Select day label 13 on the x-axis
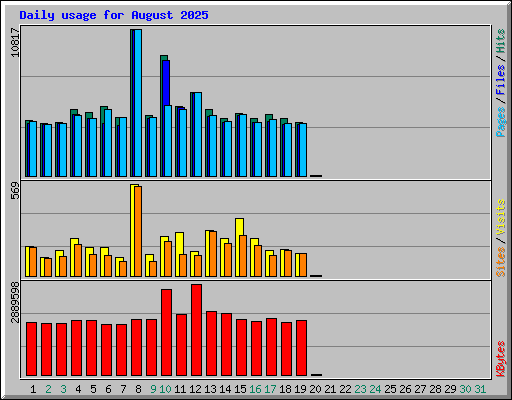Image resolution: width=512 pixels, height=400 pixels. point(210,389)
